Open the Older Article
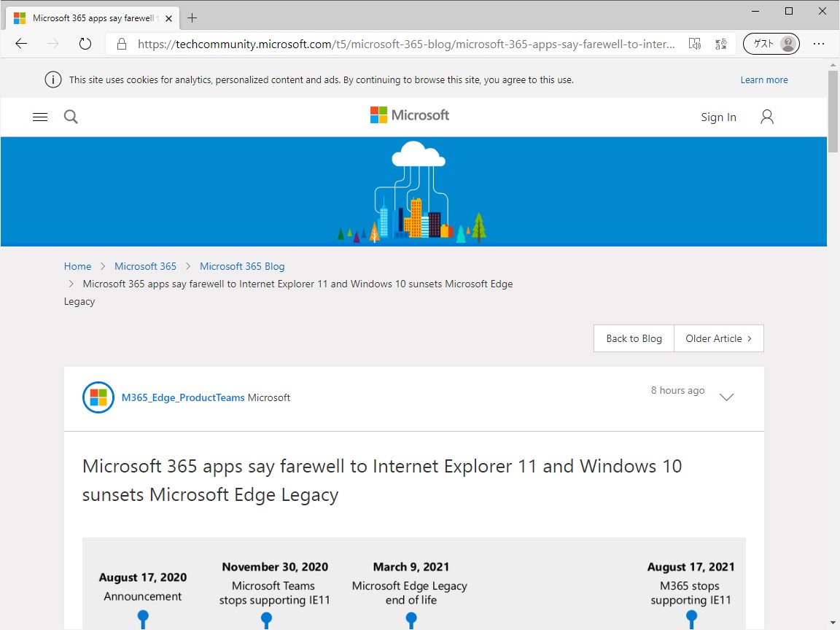This screenshot has height=630, width=840. coord(719,338)
